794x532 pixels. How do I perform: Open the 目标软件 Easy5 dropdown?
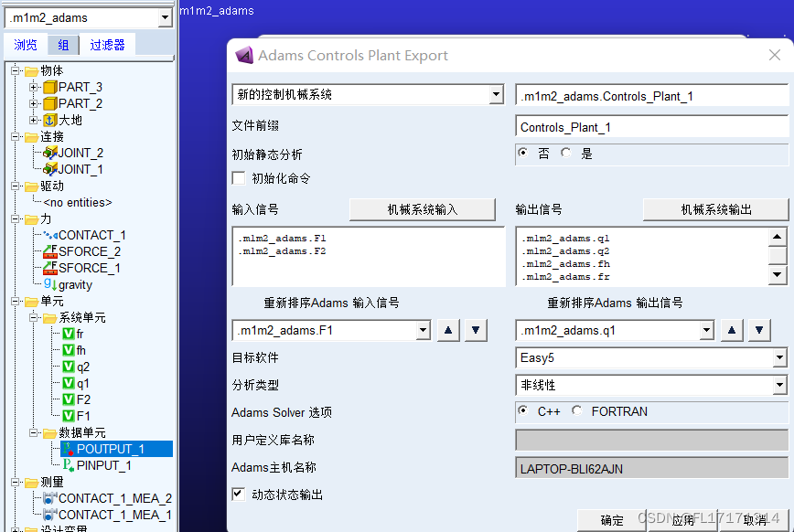click(x=779, y=358)
